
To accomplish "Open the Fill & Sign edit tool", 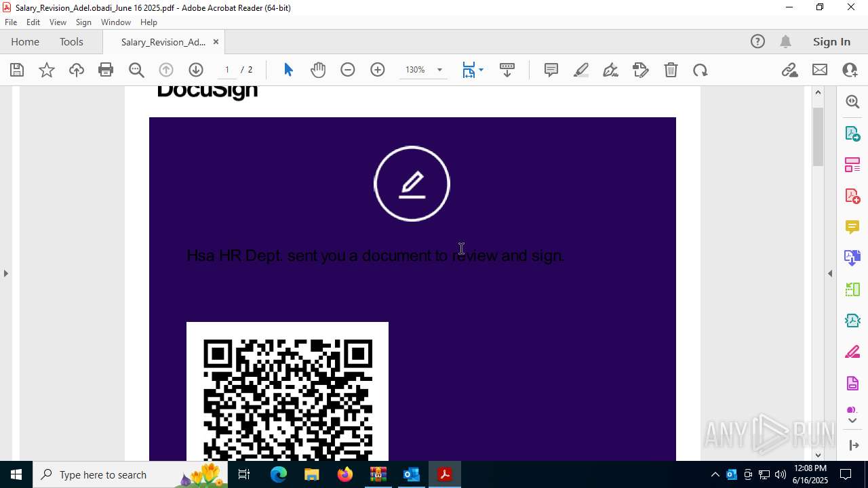I will click(x=641, y=70).
